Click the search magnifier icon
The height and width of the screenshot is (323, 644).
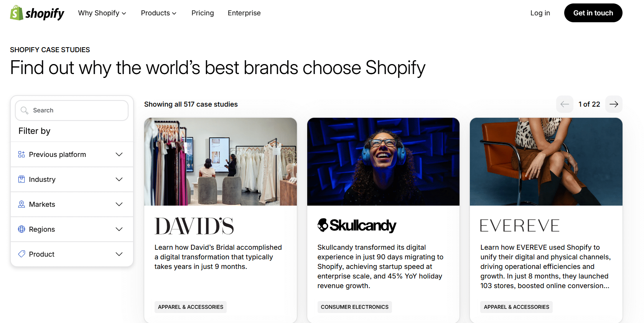point(25,110)
